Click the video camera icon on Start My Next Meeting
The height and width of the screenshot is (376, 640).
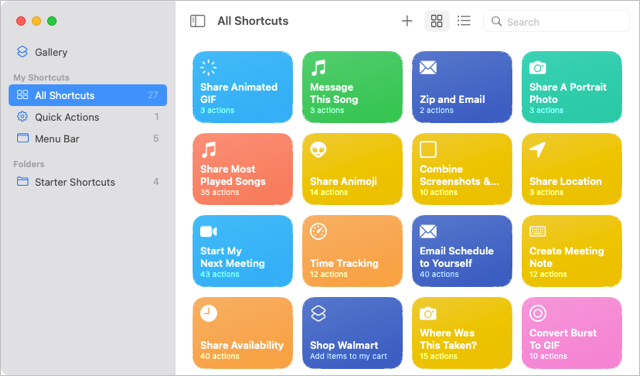coord(209,231)
